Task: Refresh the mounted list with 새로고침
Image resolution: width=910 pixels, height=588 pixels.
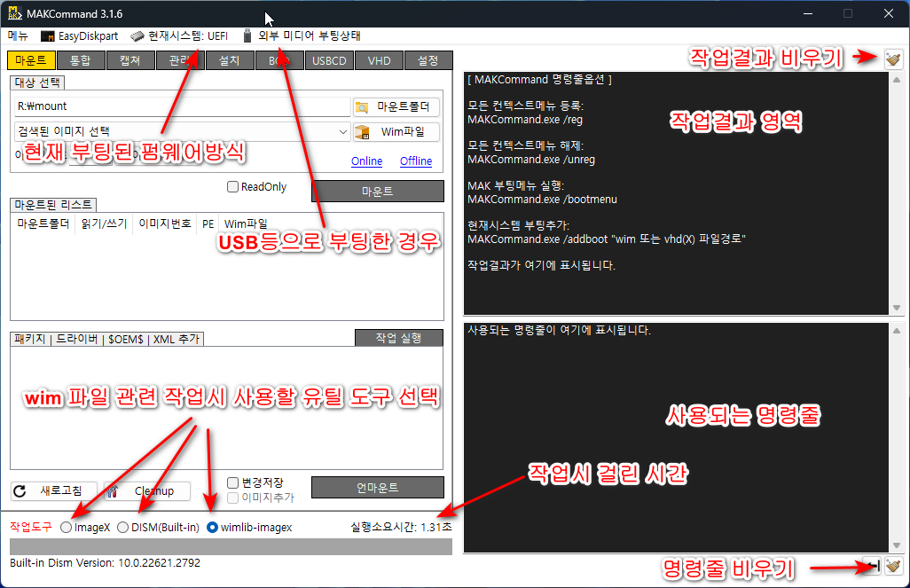Action: click(54, 491)
